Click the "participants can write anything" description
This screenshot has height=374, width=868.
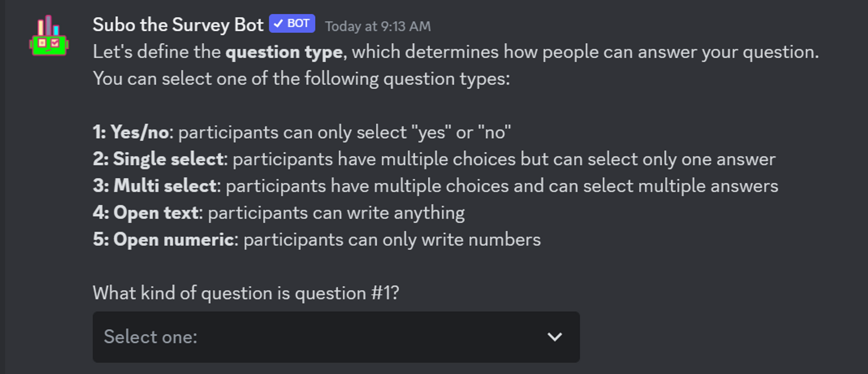coord(336,213)
